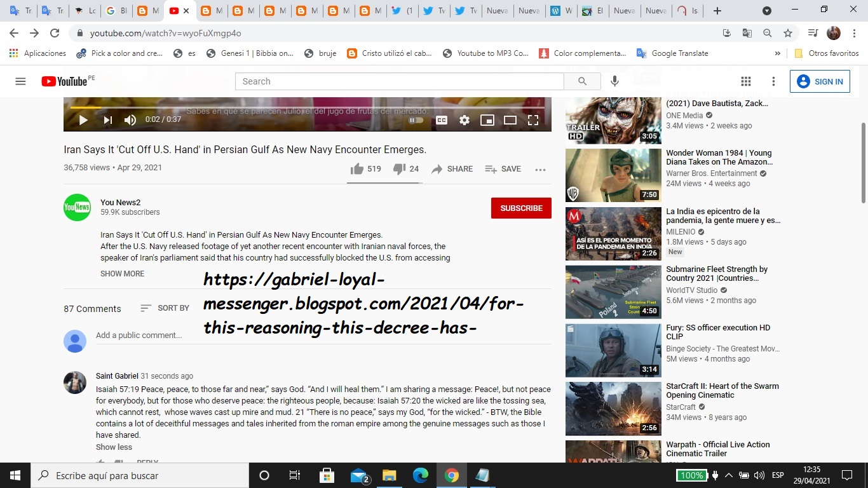Open Microsoft Edge from the taskbar
868x488 pixels.
[421, 475]
